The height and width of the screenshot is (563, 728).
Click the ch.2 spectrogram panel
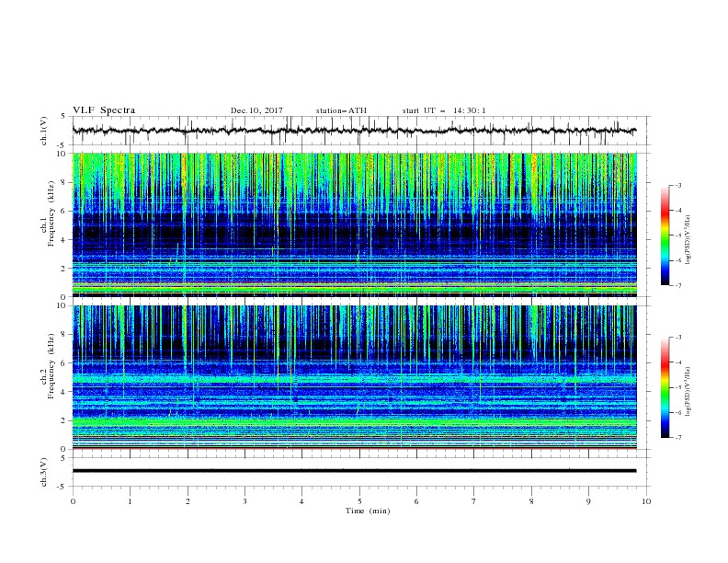(x=355, y=377)
